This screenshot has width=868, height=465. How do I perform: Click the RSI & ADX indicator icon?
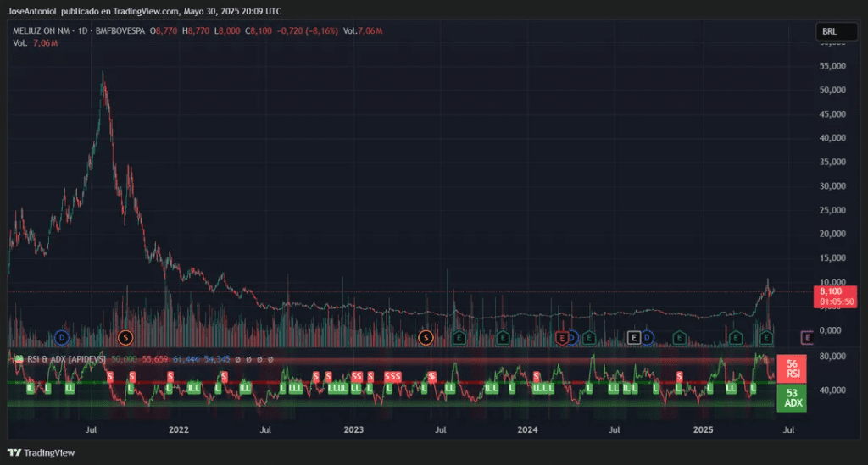coord(17,359)
